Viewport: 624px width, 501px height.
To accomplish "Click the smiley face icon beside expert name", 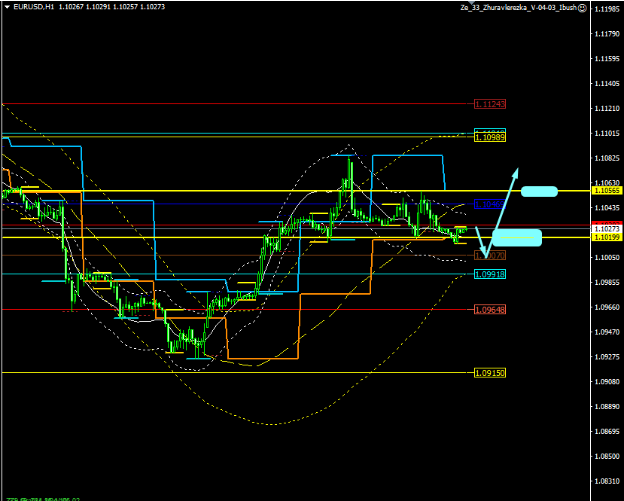I will 582,7.
